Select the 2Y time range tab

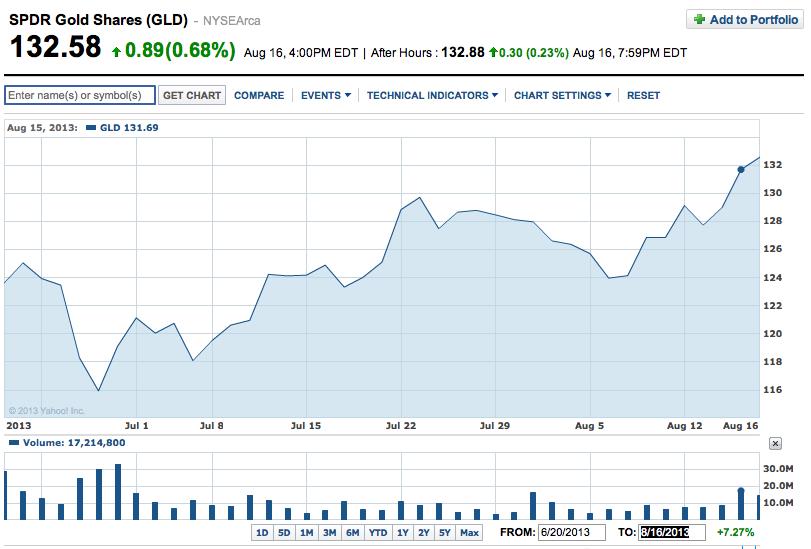[x=424, y=532]
